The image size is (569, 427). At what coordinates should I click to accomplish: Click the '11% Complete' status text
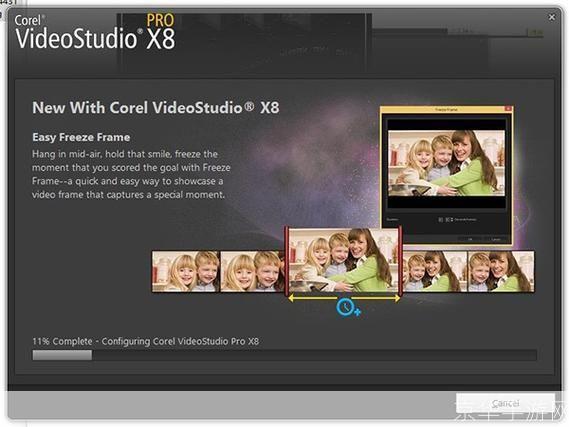coord(62,341)
